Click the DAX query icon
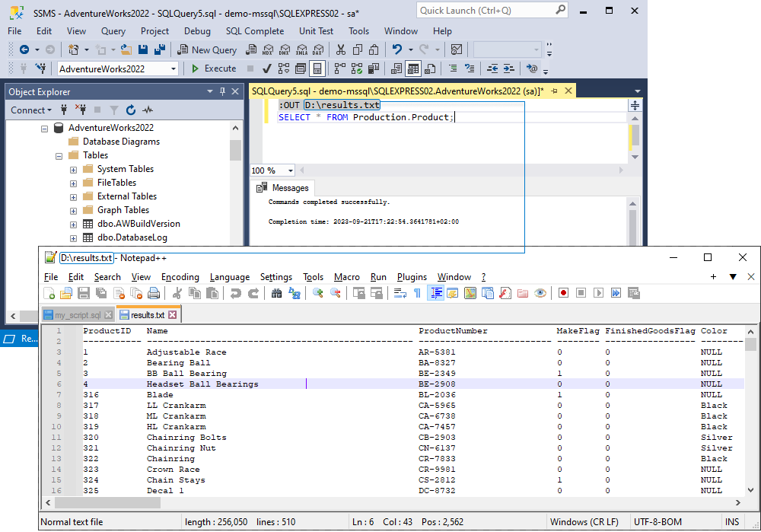 pyautogui.click(x=318, y=49)
